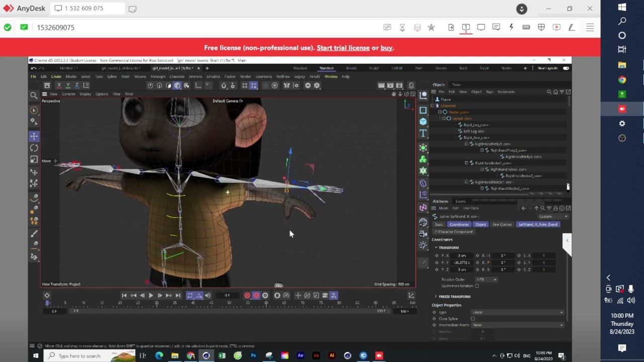Image resolution: width=644 pixels, height=362 pixels.
Task: Switch to the Sculpt layout tab
Action: (374, 68)
